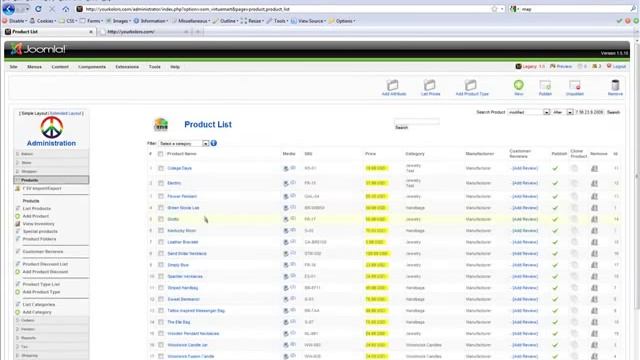This screenshot has width=640, height=360.
Task: Click the green New toolbar icon
Action: (518, 85)
